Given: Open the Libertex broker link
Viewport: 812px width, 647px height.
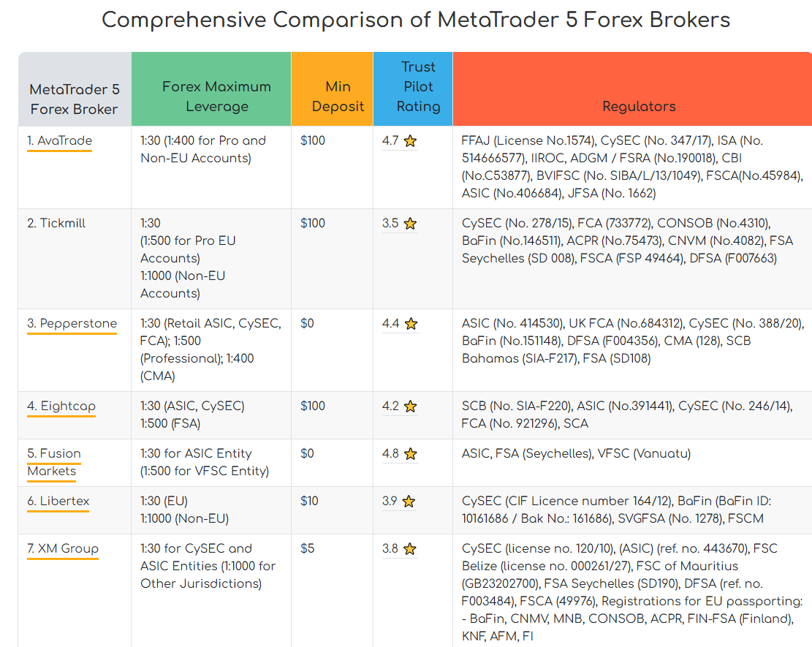Looking at the screenshot, I should pyautogui.click(x=58, y=501).
